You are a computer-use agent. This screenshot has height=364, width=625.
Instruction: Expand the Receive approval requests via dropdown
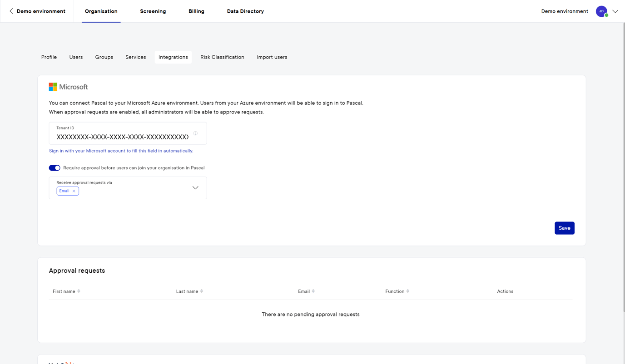pos(195,187)
